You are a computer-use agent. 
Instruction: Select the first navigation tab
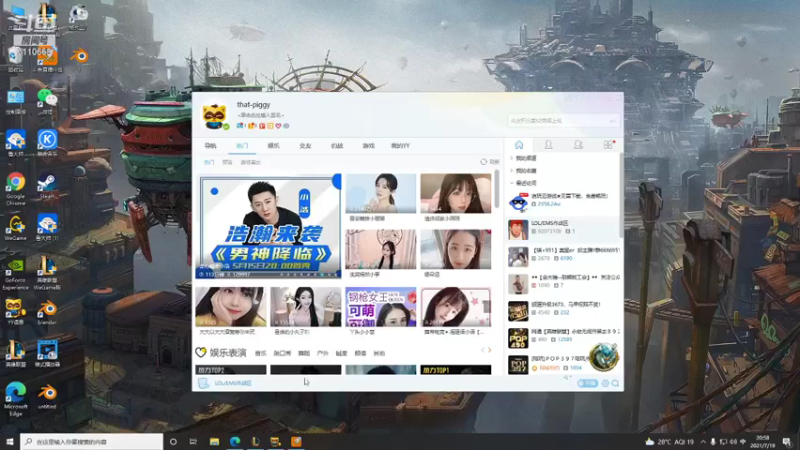tap(210, 146)
